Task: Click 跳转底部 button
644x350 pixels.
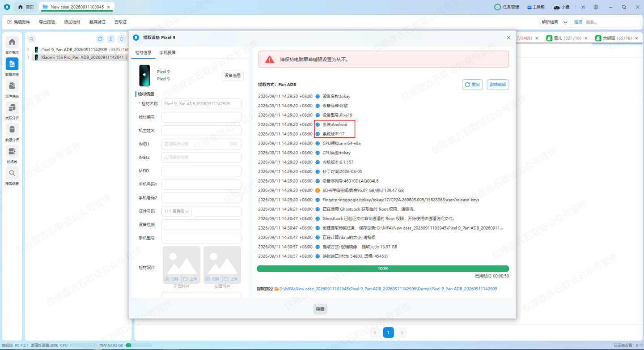Action: (498, 85)
